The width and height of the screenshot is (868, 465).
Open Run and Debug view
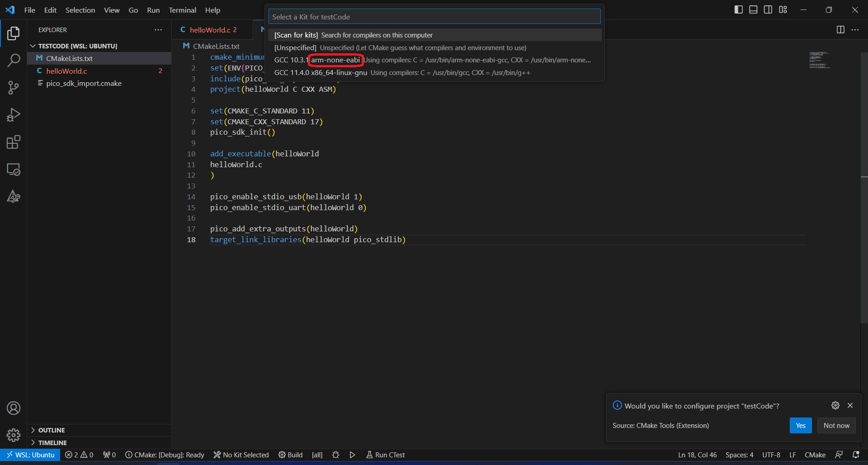pyautogui.click(x=14, y=115)
